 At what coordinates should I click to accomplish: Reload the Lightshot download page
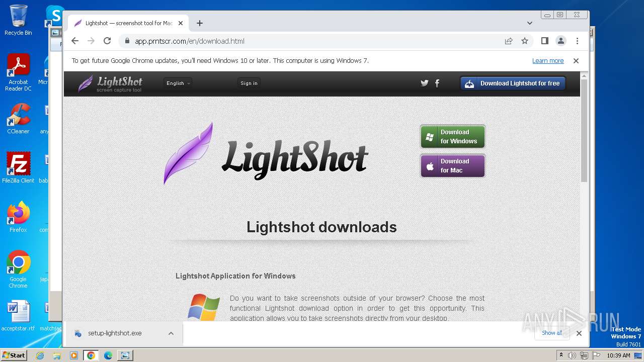107,41
